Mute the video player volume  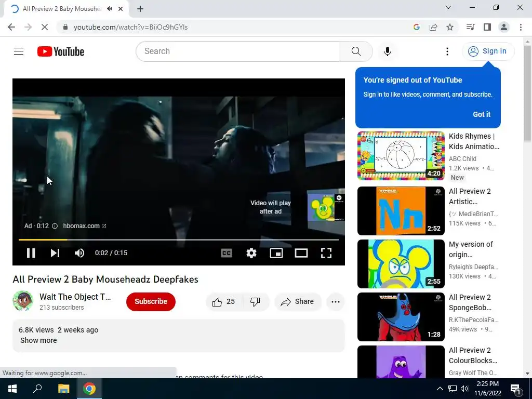[x=79, y=253]
